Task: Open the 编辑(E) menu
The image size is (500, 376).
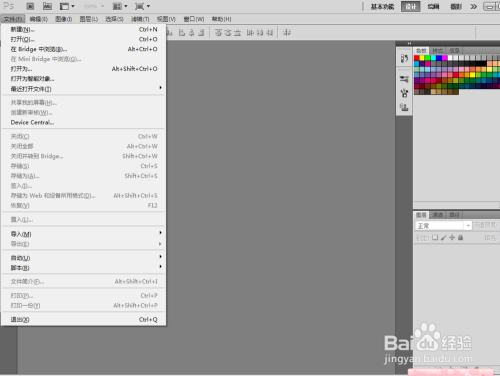Action: point(38,19)
